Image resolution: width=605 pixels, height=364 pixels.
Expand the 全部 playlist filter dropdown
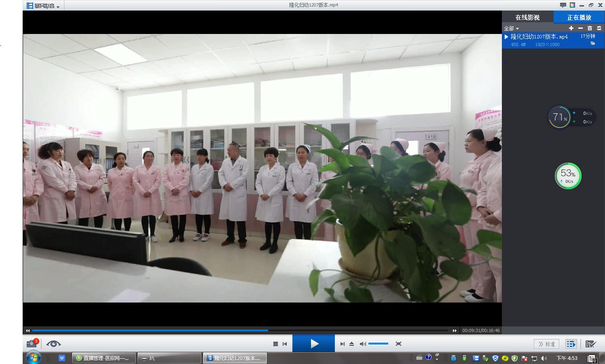[511, 29]
